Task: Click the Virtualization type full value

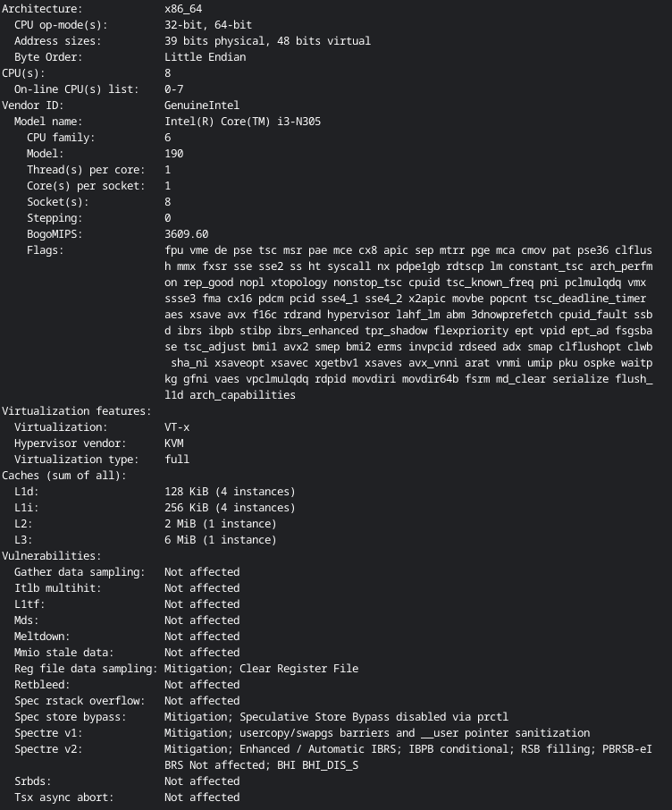Action: [177, 460]
